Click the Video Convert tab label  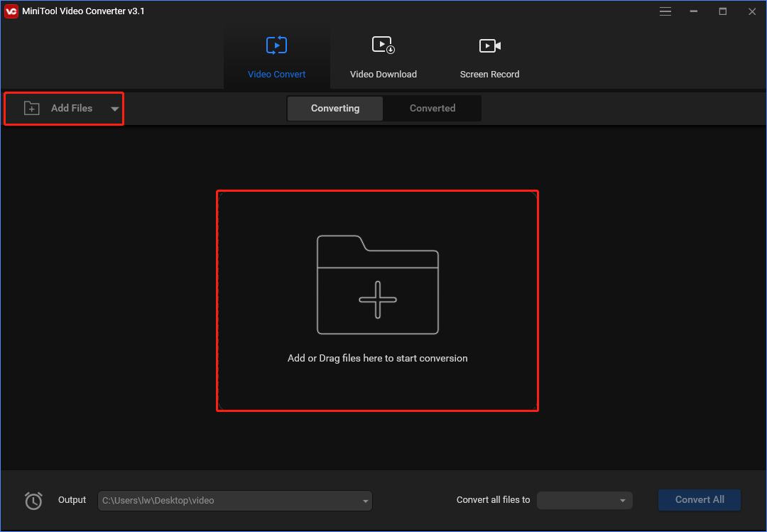(x=276, y=74)
